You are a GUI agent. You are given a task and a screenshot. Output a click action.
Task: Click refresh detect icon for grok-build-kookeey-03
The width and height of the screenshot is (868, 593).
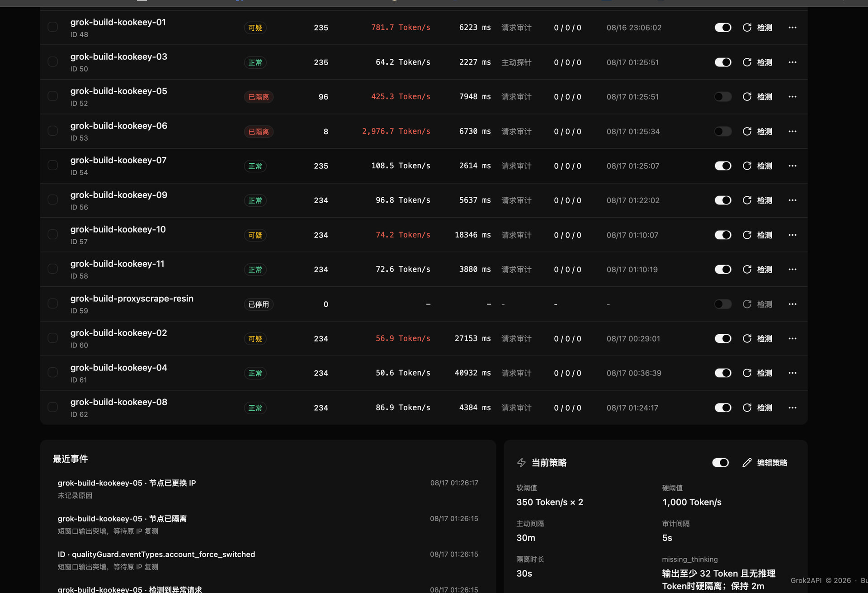point(747,62)
